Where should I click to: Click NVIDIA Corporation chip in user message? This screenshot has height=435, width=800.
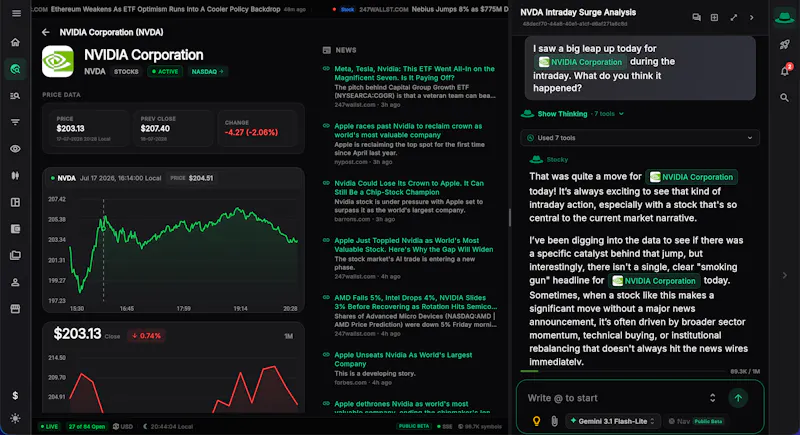point(581,62)
